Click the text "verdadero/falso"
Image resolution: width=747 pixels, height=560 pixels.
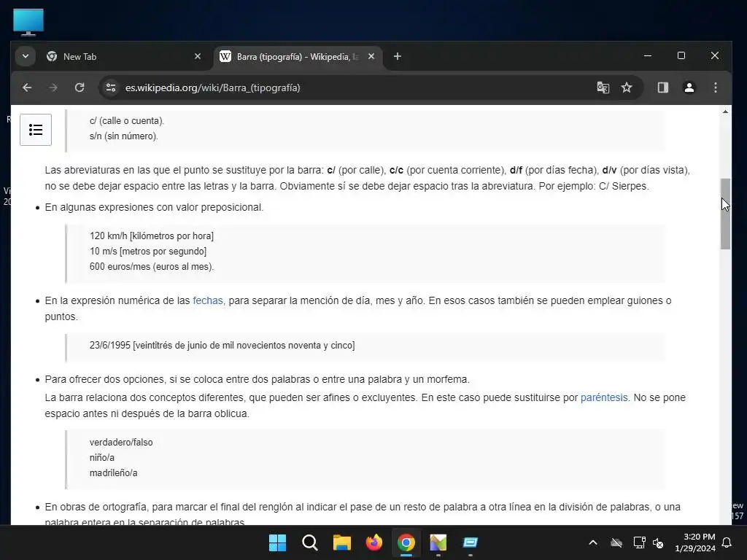point(121,443)
